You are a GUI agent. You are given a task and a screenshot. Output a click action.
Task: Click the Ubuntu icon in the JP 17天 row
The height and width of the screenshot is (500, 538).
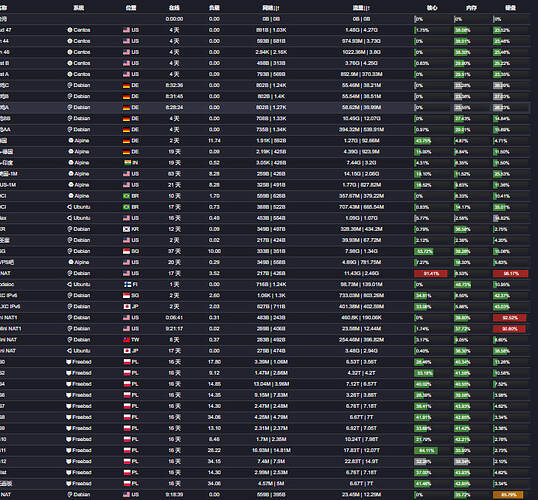click(x=69, y=351)
